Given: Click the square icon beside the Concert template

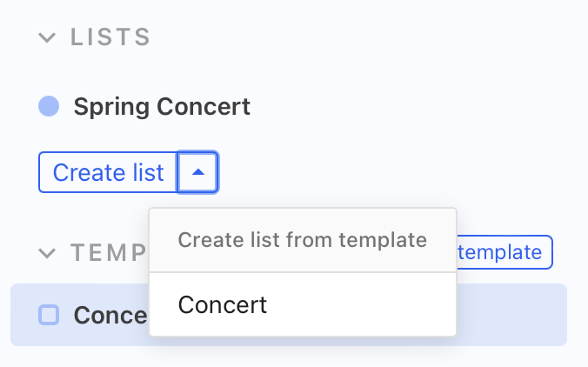Looking at the screenshot, I should pos(49,315).
